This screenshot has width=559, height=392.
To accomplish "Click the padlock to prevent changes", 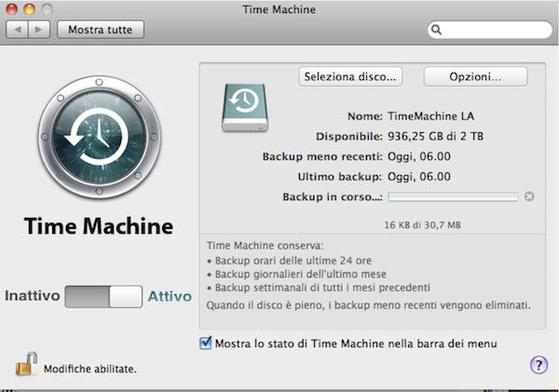I will pyautogui.click(x=26, y=364).
